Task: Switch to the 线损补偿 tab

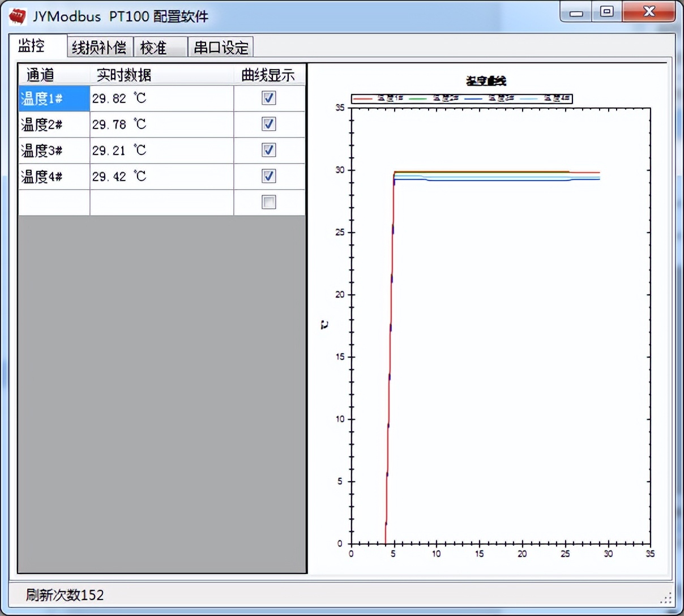Action: click(x=100, y=48)
